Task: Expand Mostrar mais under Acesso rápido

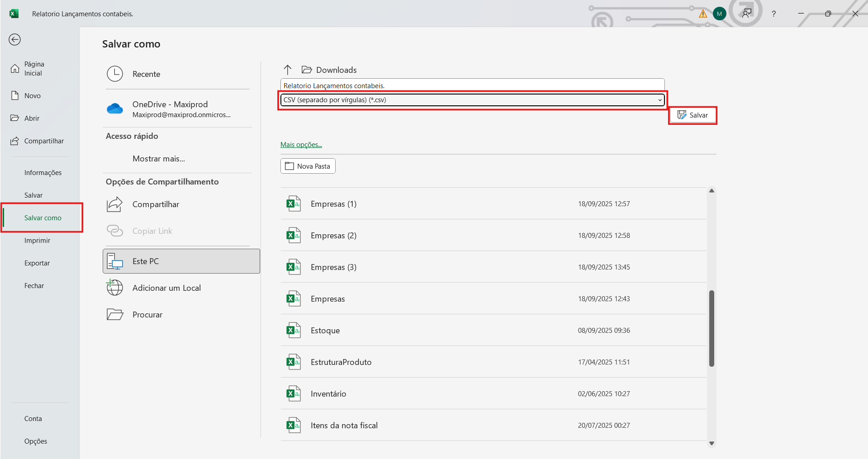Action: coord(158,159)
